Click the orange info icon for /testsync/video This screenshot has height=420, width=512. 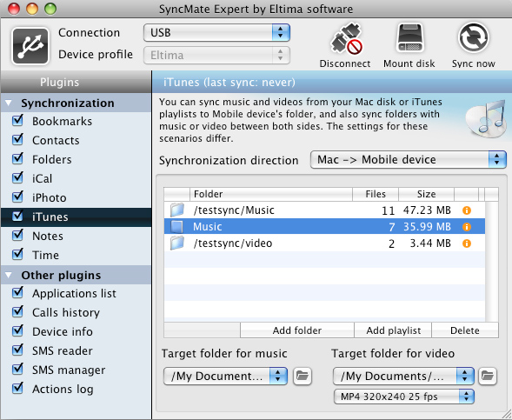[467, 243]
